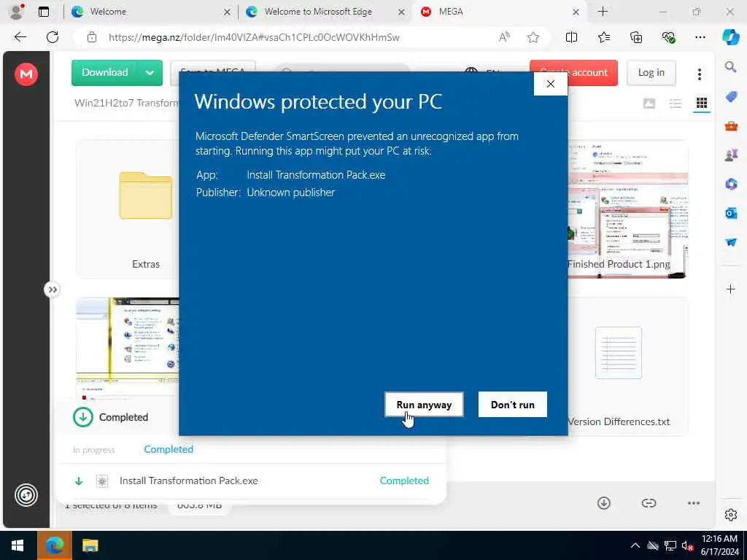The image size is (747, 560).
Task: Switch to In progress transfers tab
Action: tap(94, 449)
